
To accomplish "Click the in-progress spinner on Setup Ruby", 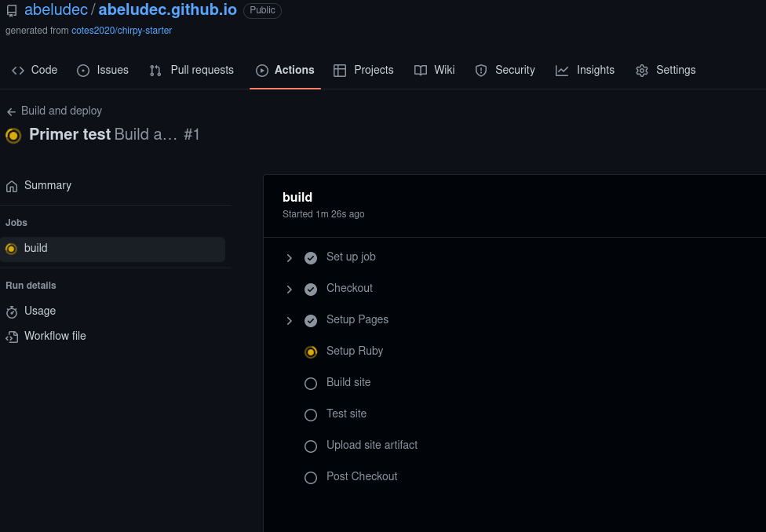I will (x=311, y=352).
